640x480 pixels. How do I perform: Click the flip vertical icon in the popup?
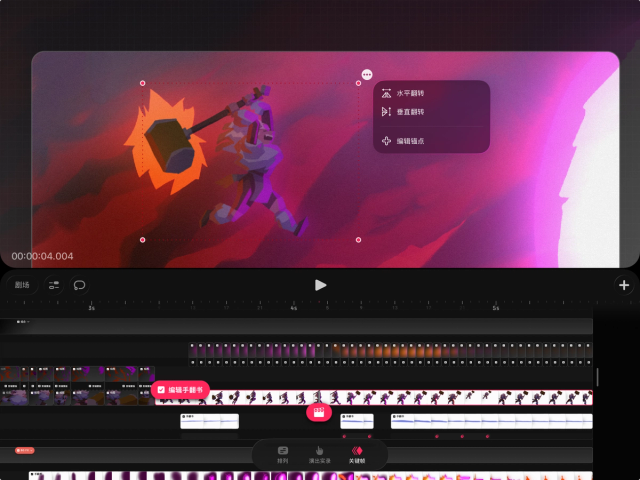coord(386,112)
